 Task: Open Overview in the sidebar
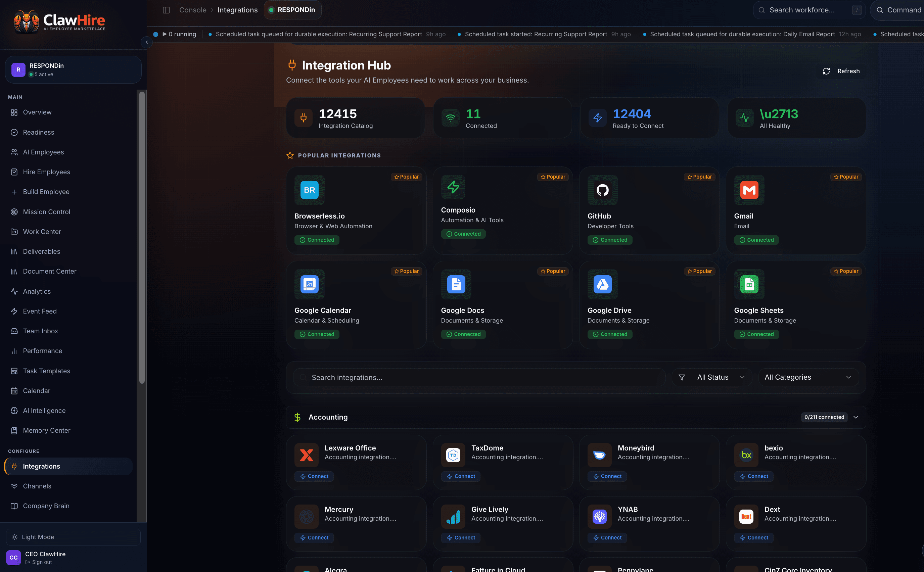tap(68, 112)
